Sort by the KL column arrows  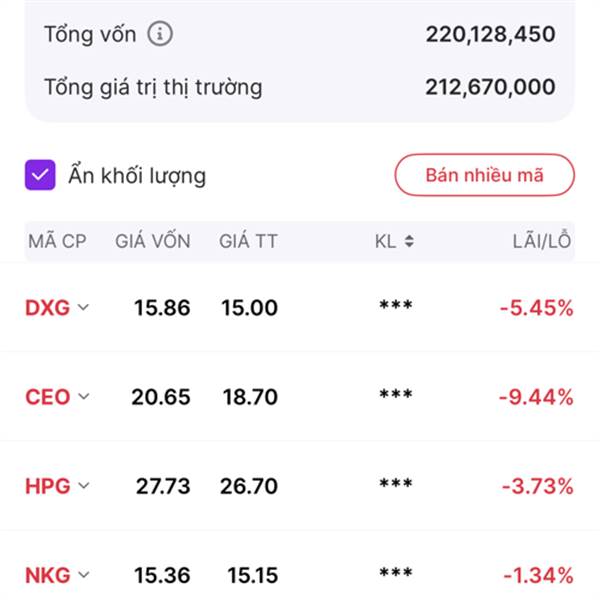[408, 241]
